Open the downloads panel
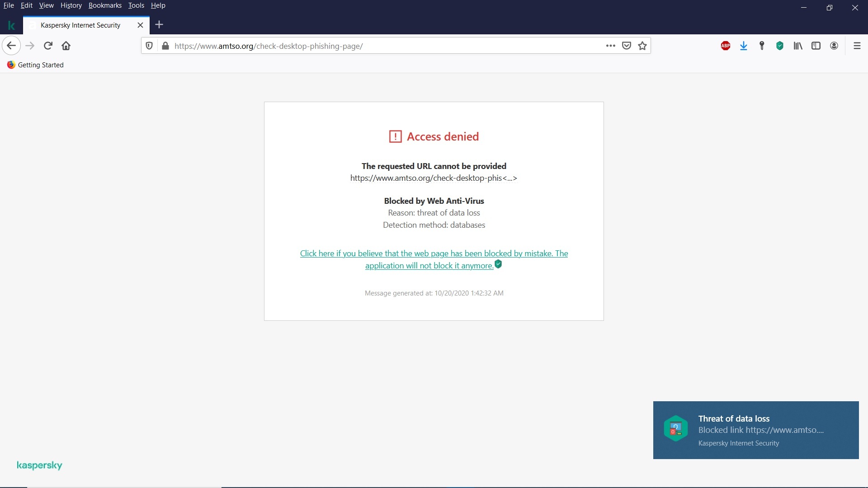The width and height of the screenshot is (868, 488). (744, 46)
